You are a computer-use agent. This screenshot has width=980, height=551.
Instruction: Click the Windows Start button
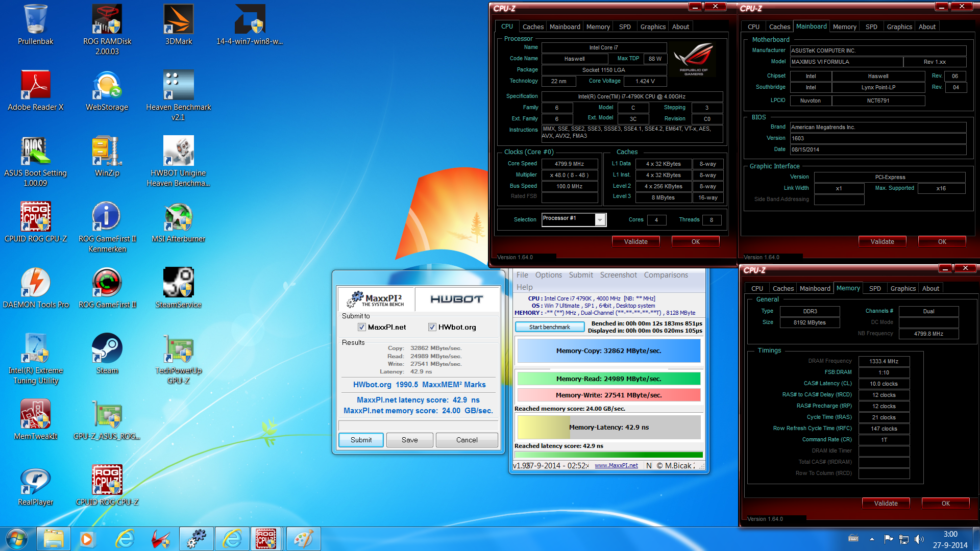[16, 539]
